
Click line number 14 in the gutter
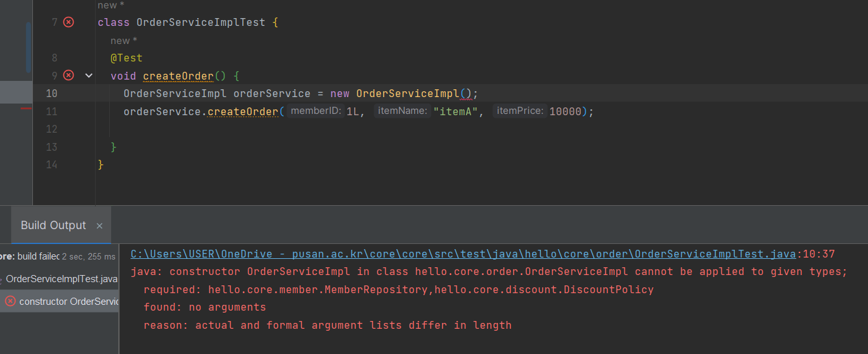[x=52, y=164]
